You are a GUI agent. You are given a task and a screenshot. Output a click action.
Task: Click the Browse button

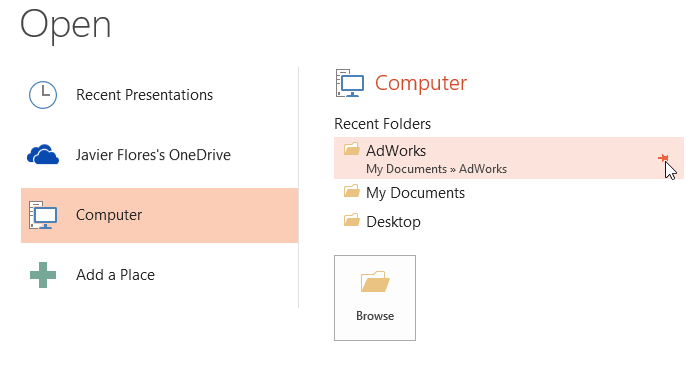(375, 298)
